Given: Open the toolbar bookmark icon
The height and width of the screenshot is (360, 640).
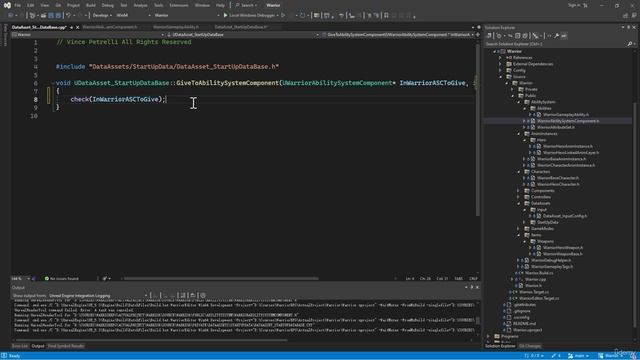Looking at the screenshot, I should 386,16.
